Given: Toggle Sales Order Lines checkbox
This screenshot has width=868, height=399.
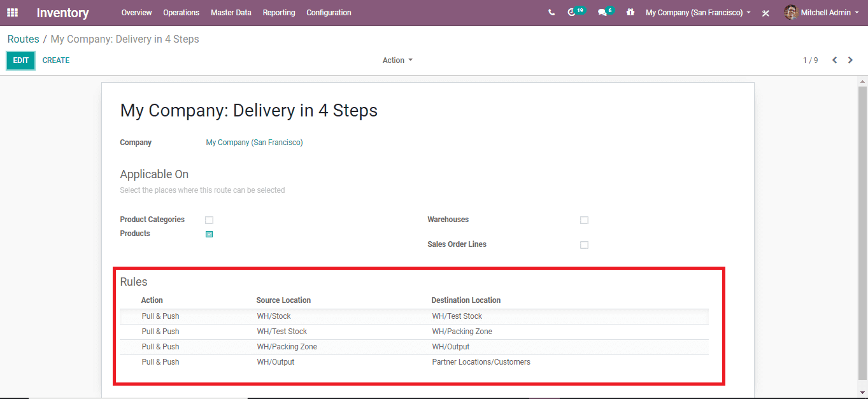Looking at the screenshot, I should (584, 245).
